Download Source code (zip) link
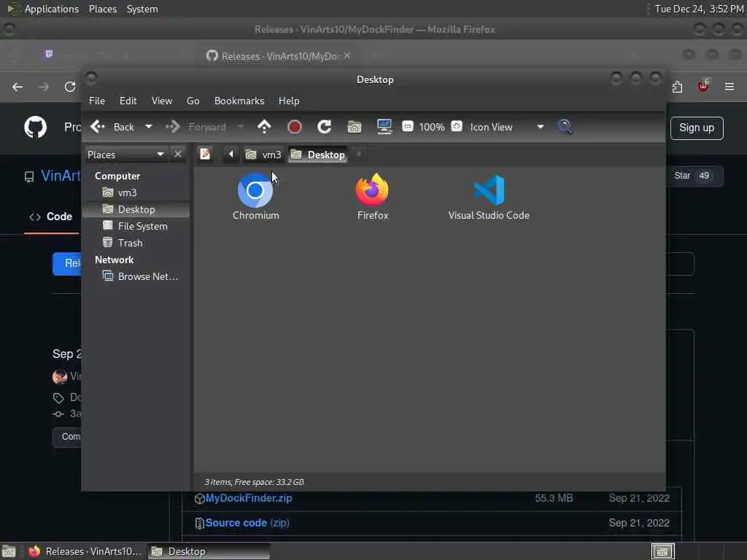The height and width of the screenshot is (560, 747). [x=247, y=523]
